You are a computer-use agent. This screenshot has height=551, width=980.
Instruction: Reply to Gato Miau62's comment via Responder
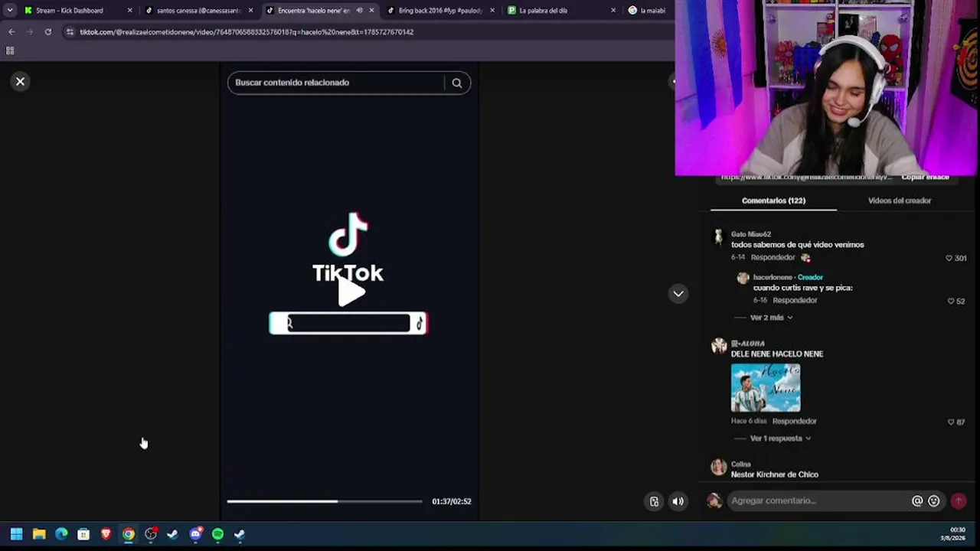pos(773,258)
